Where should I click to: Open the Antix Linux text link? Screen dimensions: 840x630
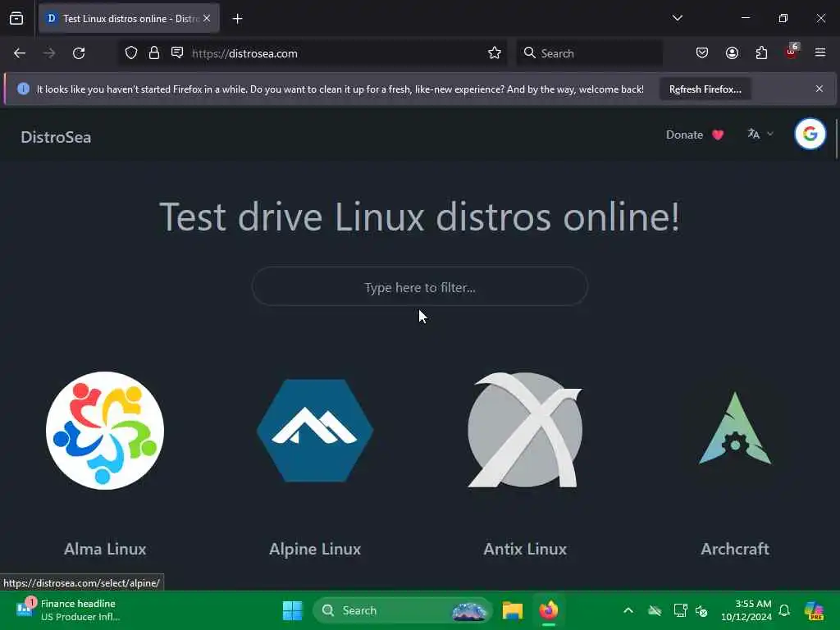(x=525, y=549)
